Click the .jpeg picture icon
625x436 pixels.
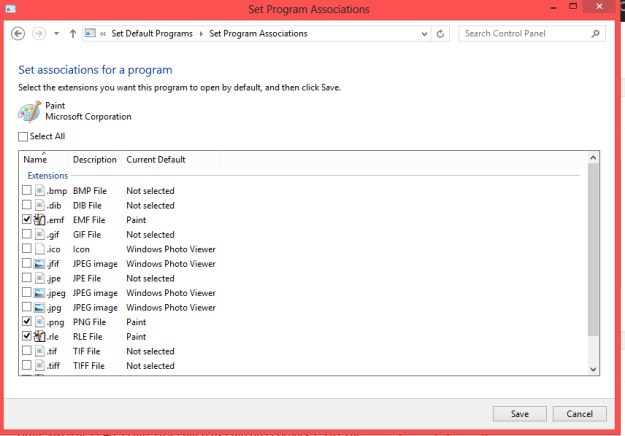click(39, 293)
